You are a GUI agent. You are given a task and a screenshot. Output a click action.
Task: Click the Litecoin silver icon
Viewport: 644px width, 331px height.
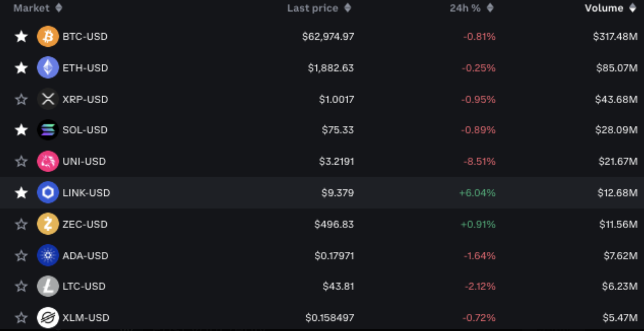(x=48, y=286)
